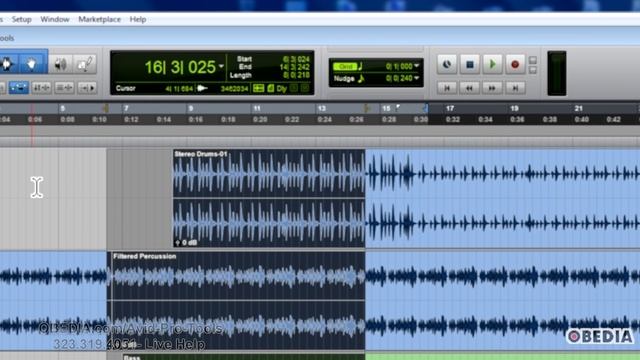Click bar 21 on the bars ruler
Screen dimensions: 640x360
click(578, 108)
